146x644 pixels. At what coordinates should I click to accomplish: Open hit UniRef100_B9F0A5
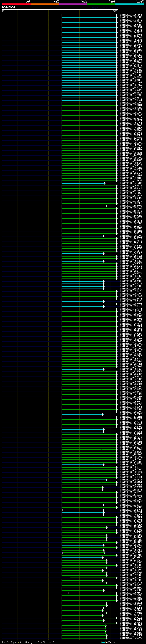131,22
